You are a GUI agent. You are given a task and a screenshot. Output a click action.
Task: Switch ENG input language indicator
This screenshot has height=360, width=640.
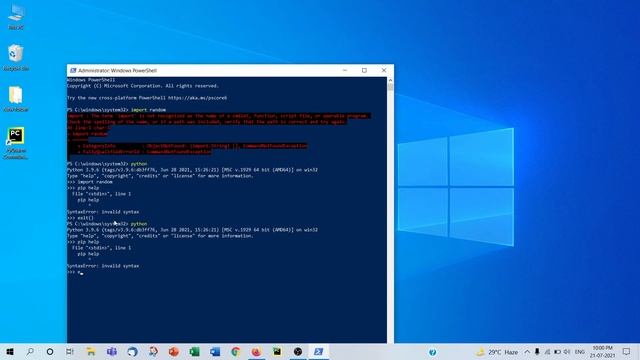580,352
